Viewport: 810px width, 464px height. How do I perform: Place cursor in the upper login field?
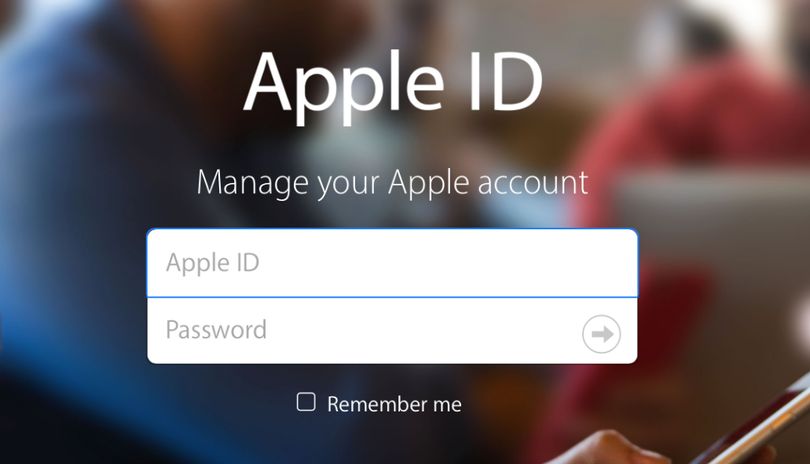pos(392,263)
